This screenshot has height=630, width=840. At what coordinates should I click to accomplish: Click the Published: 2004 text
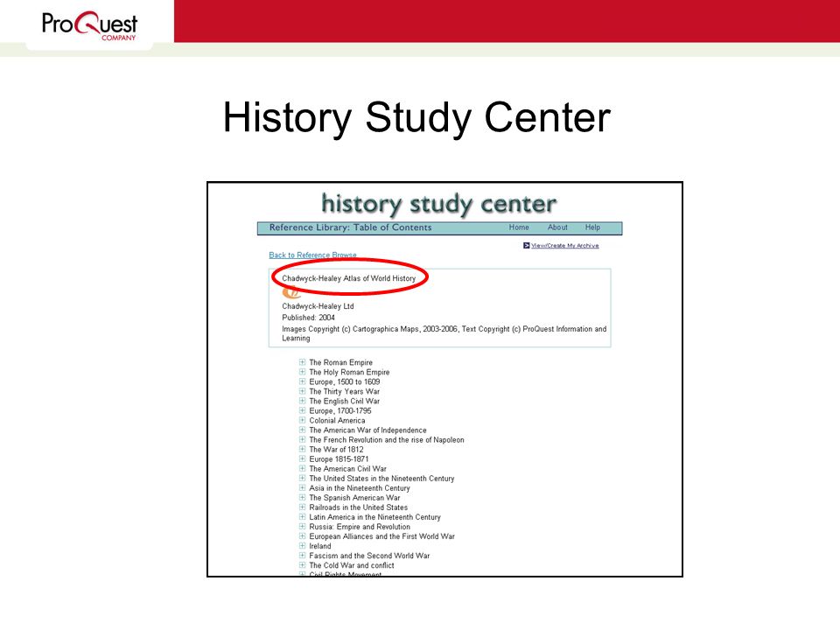click(x=308, y=317)
